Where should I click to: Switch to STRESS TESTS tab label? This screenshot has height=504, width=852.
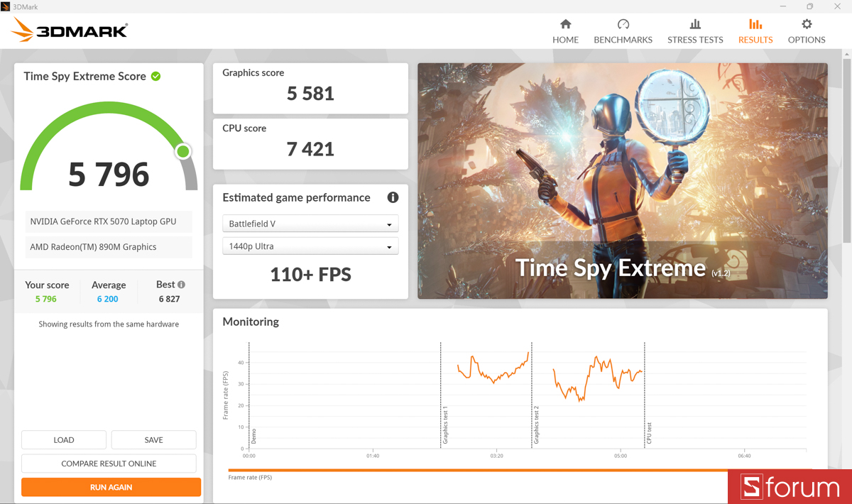tap(695, 40)
